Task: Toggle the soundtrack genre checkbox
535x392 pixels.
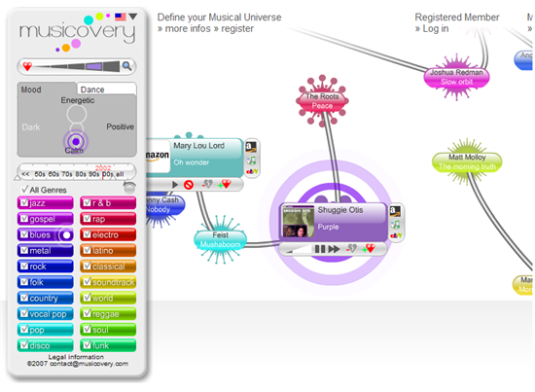Action: coord(87,281)
